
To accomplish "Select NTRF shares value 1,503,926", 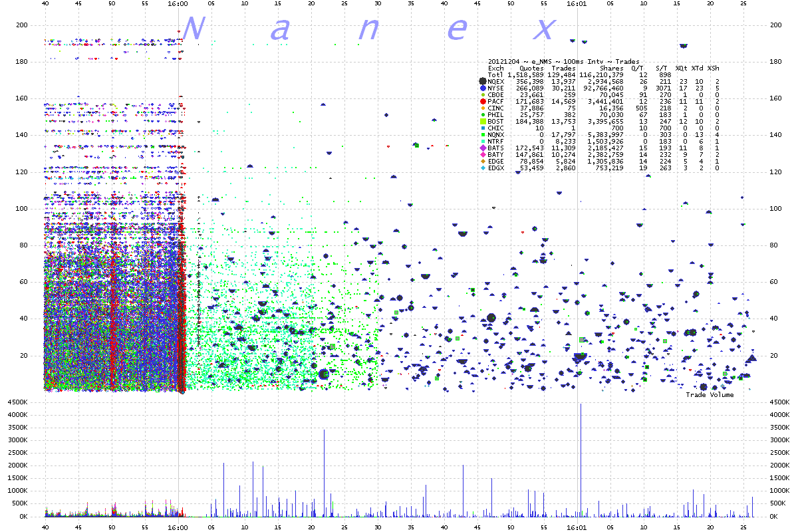I will click(605, 142).
